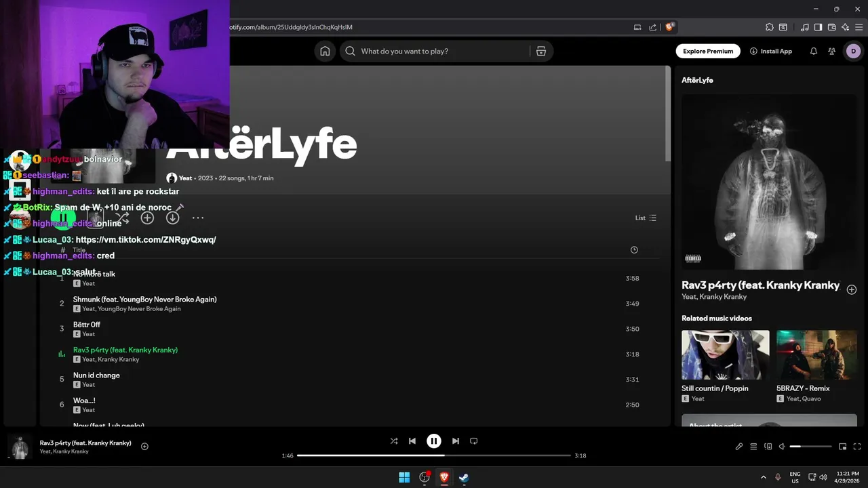The width and height of the screenshot is (868, 488).
Task: Add now-playing track to library in bottom bar
Action: 144,446
